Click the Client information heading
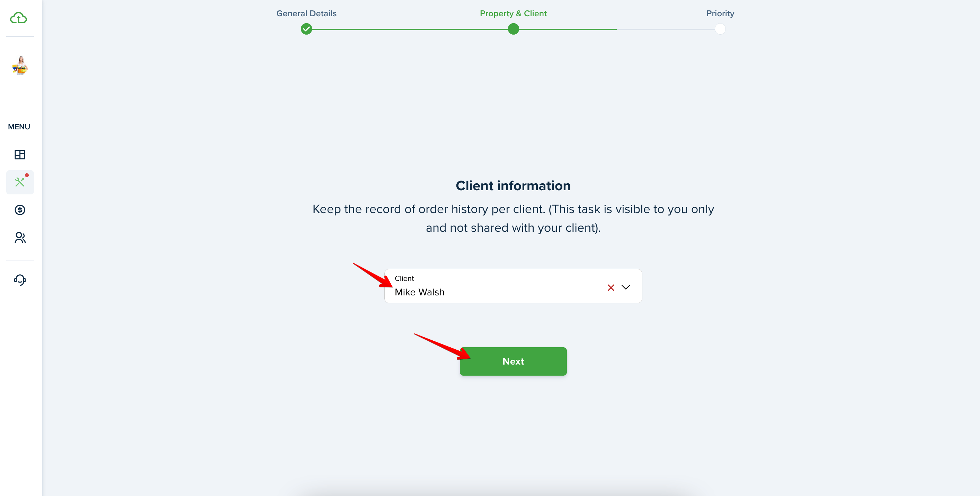 (513, 185)
